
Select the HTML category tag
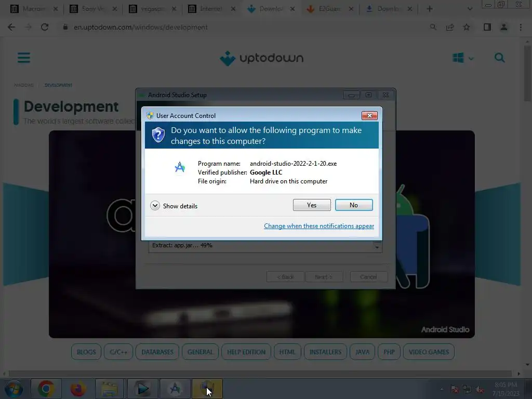[287, 352]
